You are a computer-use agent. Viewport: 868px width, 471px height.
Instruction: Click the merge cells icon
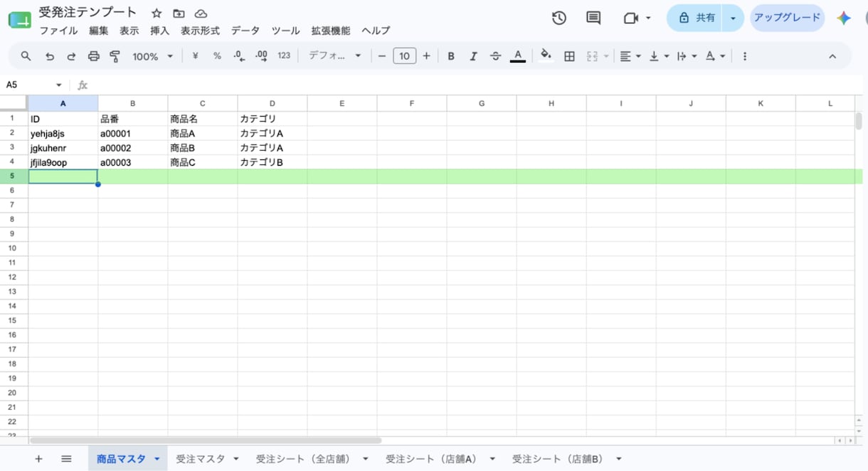tap(591, 56)
